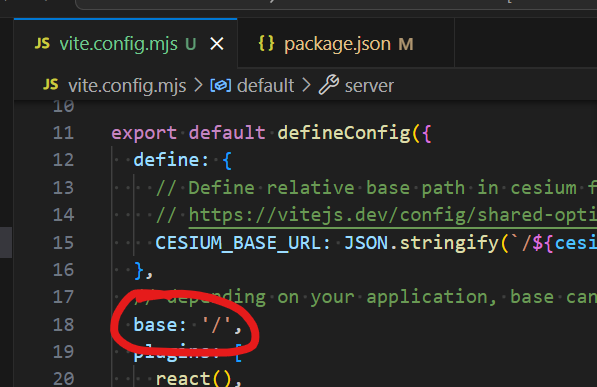Image resolution: width=597 pixels, height=387 pixels.
Task: Close the vite.config.mjs tab
Action: pos(217,44)
